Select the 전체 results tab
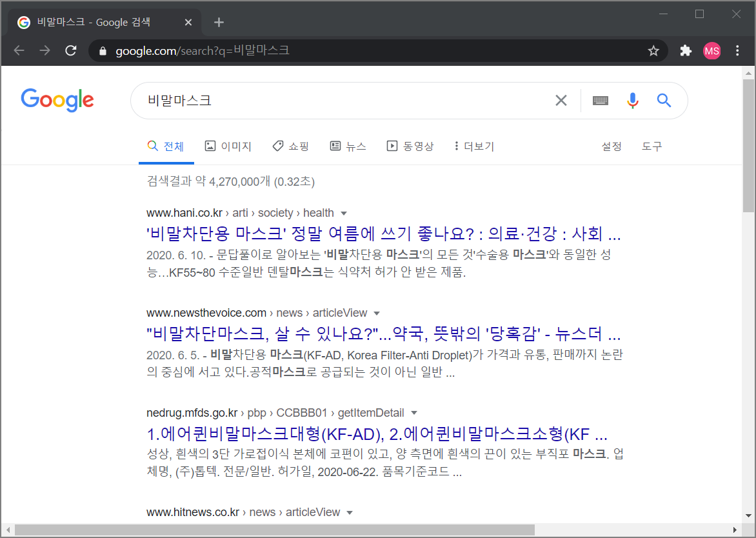 click(x=166, y=146)
